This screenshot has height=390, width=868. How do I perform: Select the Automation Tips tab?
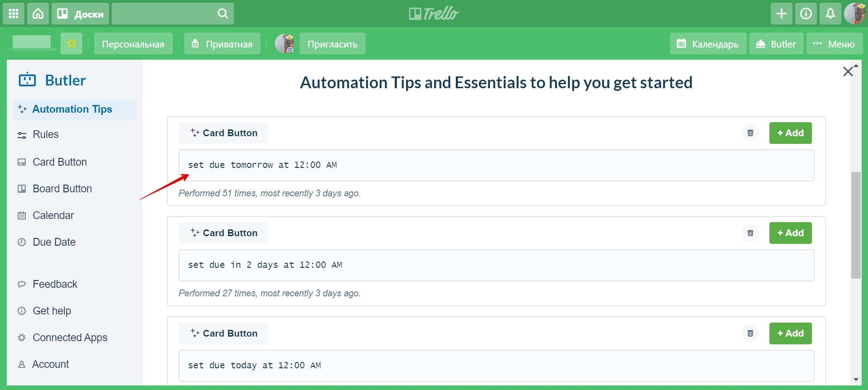pos(75,109)
